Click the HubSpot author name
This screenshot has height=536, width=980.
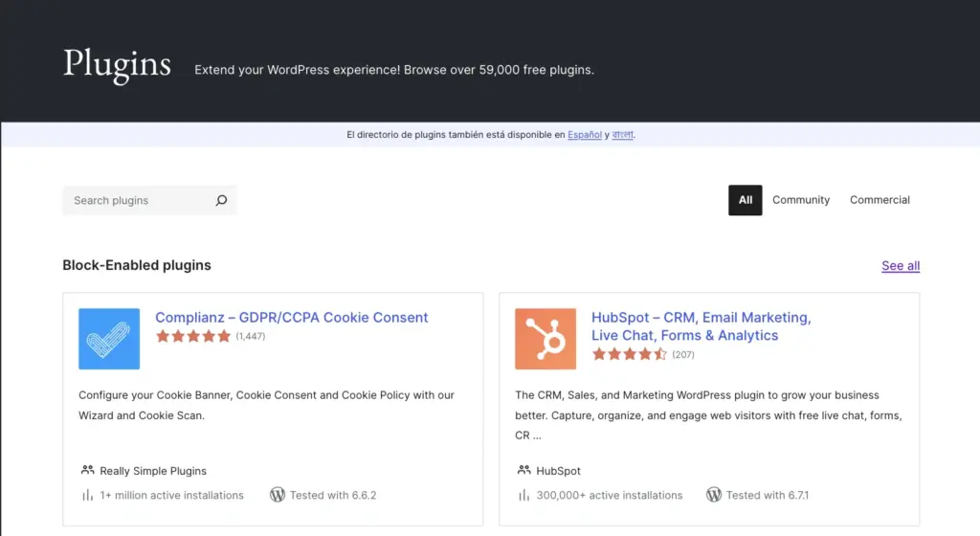[x=558, y=471]
